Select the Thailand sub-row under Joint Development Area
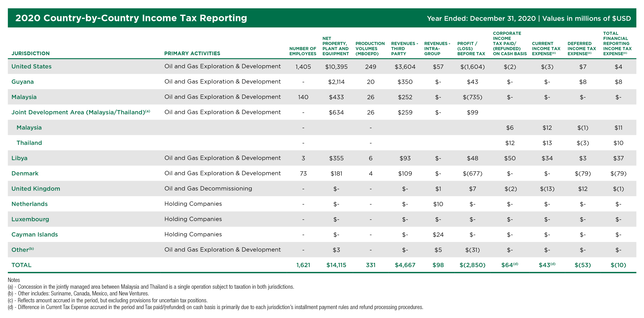 (29, 143)
